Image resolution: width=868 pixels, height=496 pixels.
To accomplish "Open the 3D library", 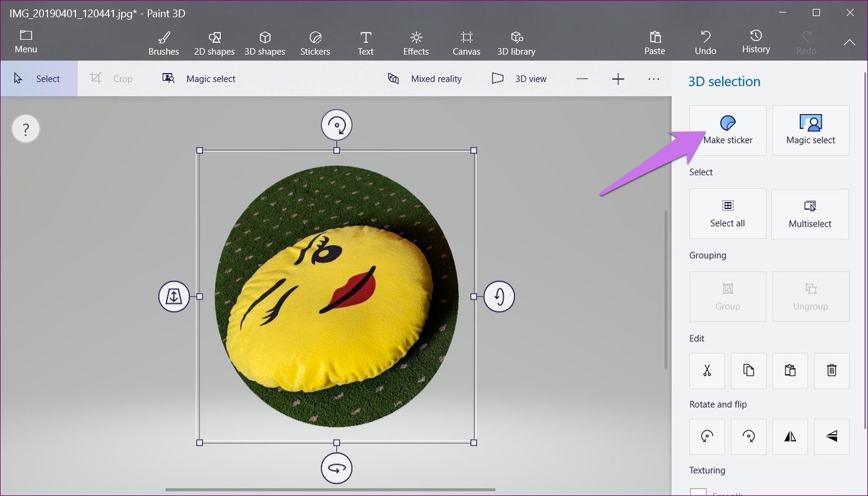I will (516, 44).
